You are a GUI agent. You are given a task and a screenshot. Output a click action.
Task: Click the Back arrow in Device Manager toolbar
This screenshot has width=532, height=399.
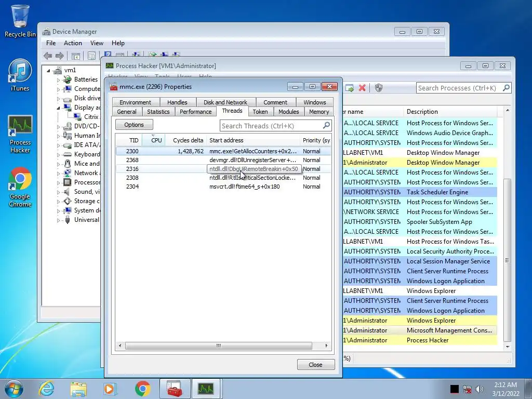pyautogui.click(x=48, y=56)
